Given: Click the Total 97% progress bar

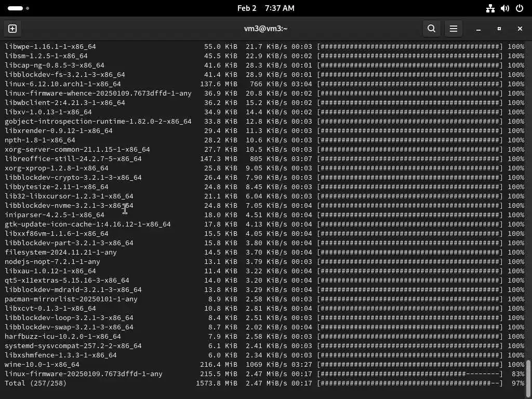Looking at the screenshot, I should pyautogui.click(x=410, y=383).
